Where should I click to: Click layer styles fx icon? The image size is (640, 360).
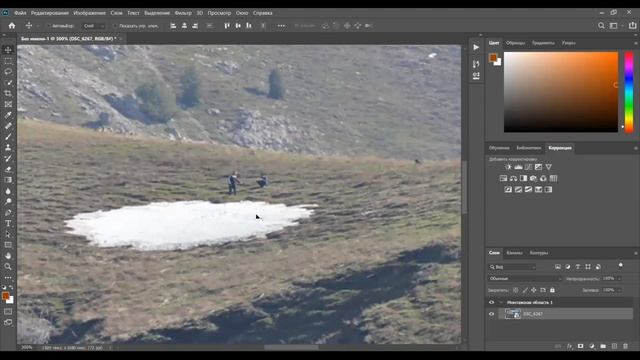coord(569,346)
